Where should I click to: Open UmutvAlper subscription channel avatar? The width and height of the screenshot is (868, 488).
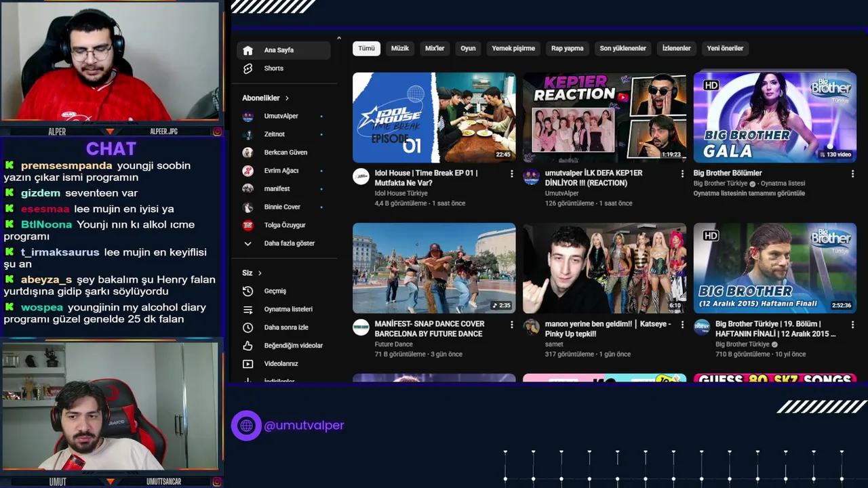coord(248,116)
